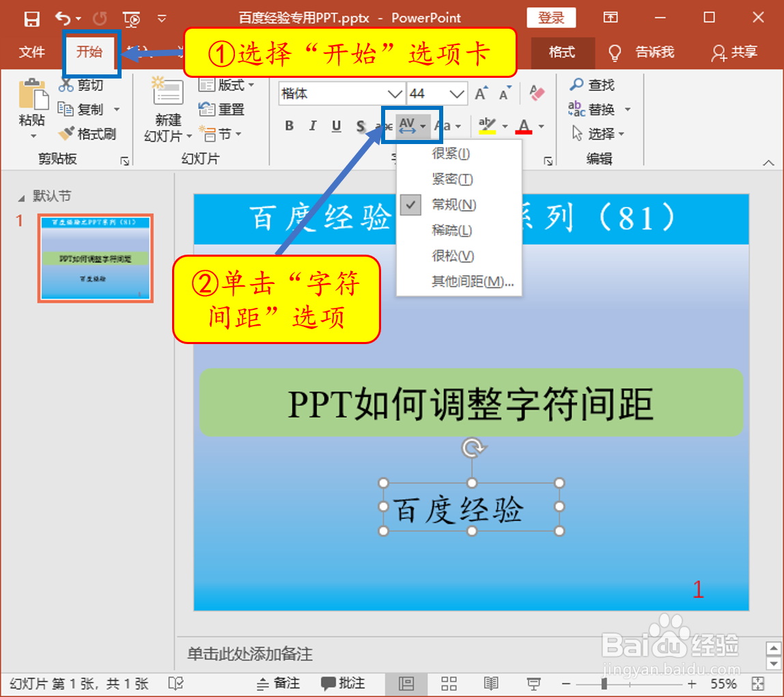The image size is (784, 697).
Task: Open the font dialog launcher
Action: click(x=548, y=160)
